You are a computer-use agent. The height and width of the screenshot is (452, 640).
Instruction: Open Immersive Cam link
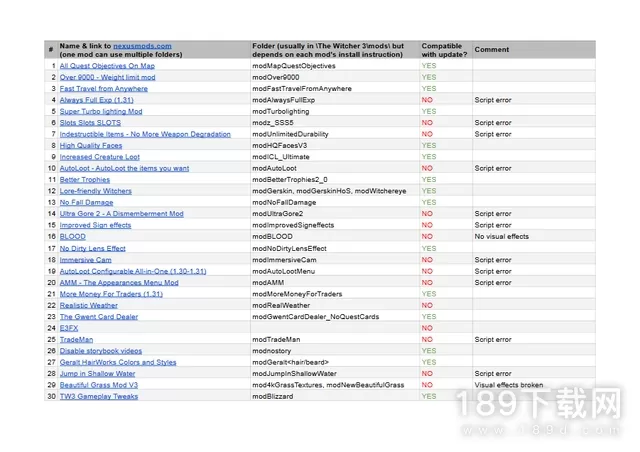tap(85, 260)
